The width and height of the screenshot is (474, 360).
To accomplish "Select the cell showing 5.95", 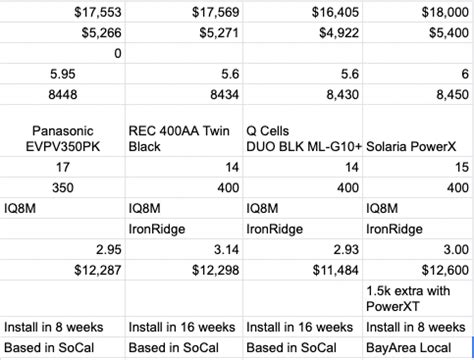I will pos(62,74).
